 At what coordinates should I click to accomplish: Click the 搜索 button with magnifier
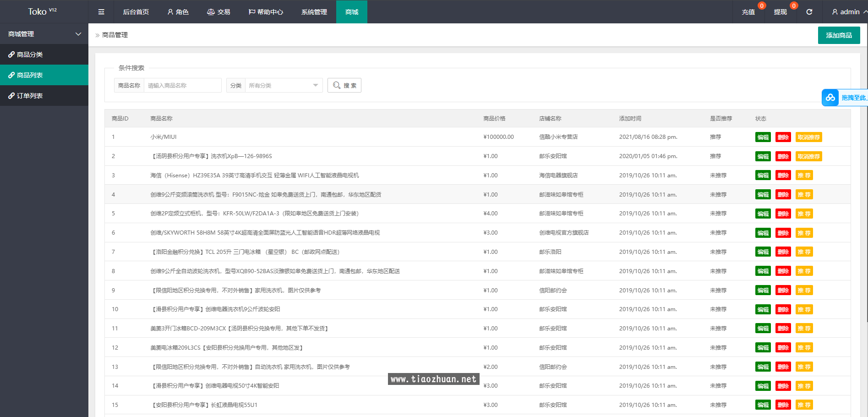(x=344, y=85)
